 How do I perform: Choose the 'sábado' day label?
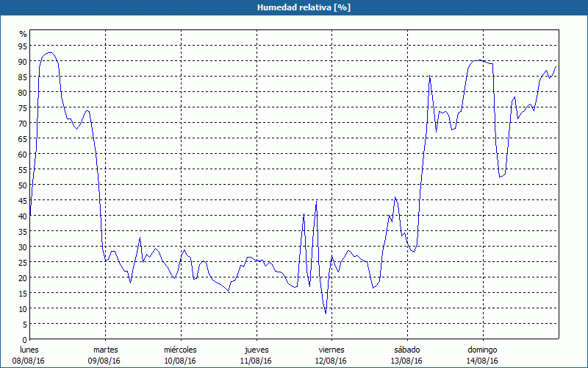click(406, 350)
